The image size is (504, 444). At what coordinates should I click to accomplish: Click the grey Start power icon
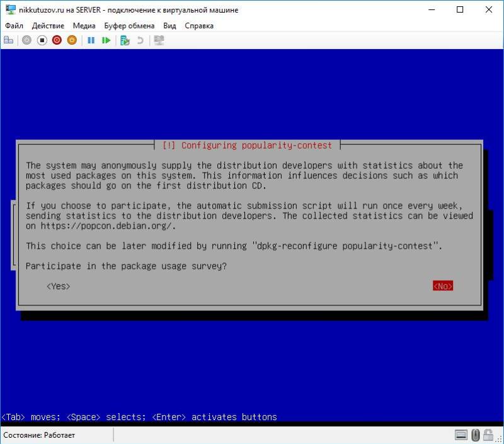pos(26,40)
